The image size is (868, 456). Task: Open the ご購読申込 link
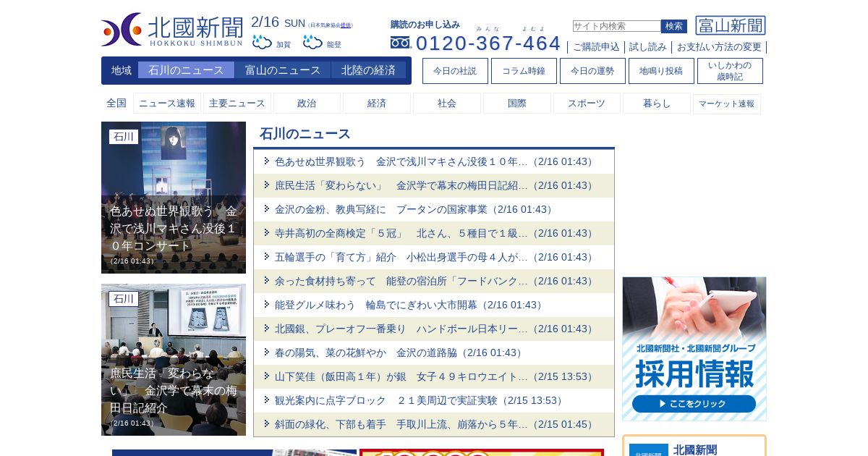596,47
